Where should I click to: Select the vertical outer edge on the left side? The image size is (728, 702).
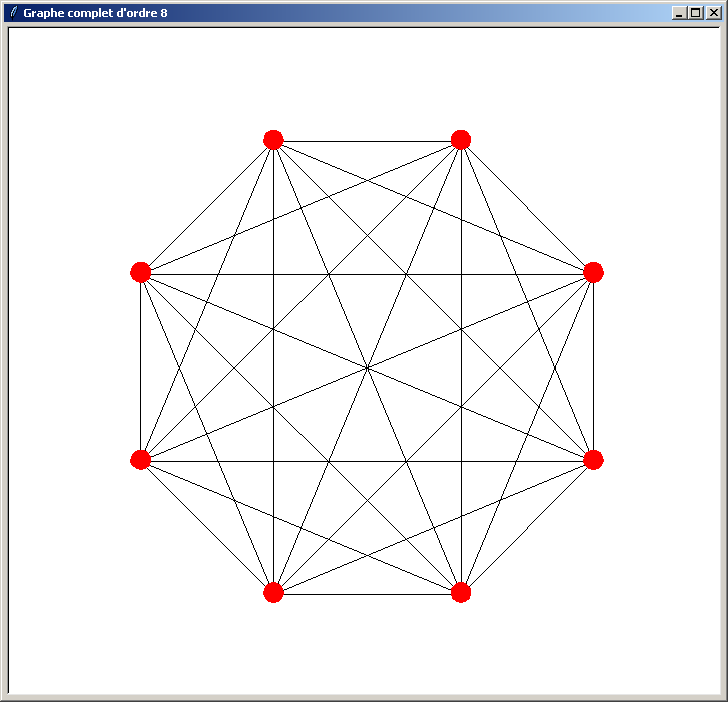tap(141, 366)
